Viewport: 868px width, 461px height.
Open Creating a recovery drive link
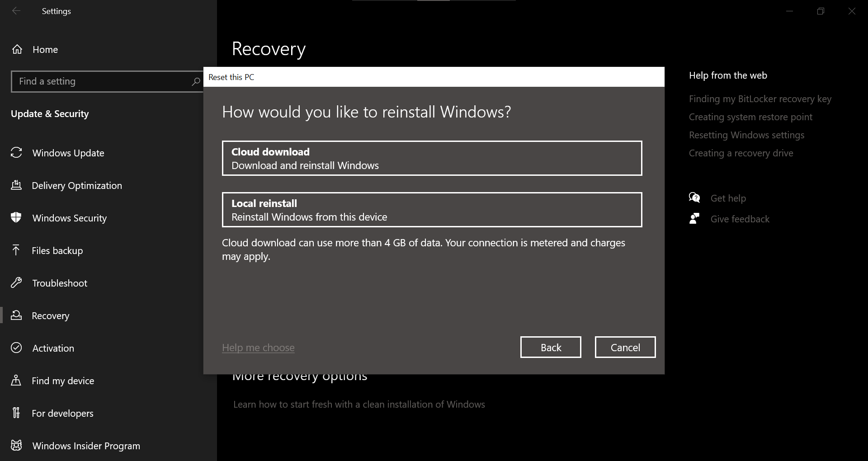741,153
